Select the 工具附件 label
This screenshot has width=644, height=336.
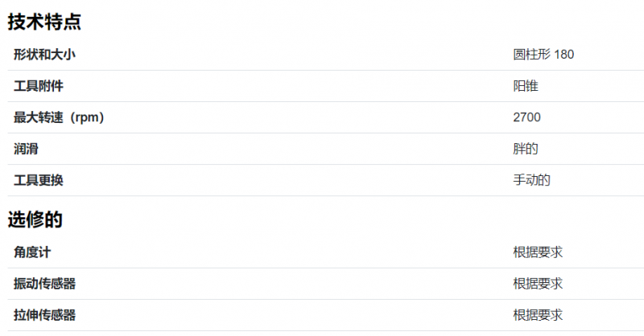click(38, 86)
